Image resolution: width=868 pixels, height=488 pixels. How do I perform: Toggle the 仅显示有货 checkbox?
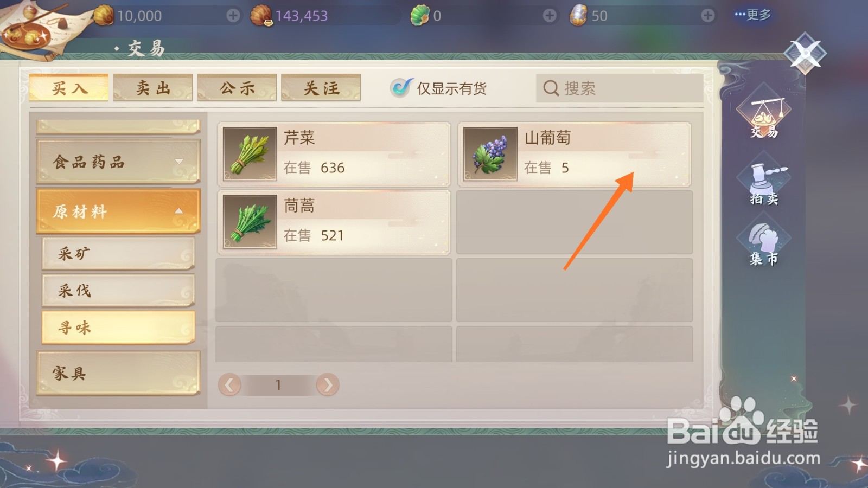tap(401, 87)
